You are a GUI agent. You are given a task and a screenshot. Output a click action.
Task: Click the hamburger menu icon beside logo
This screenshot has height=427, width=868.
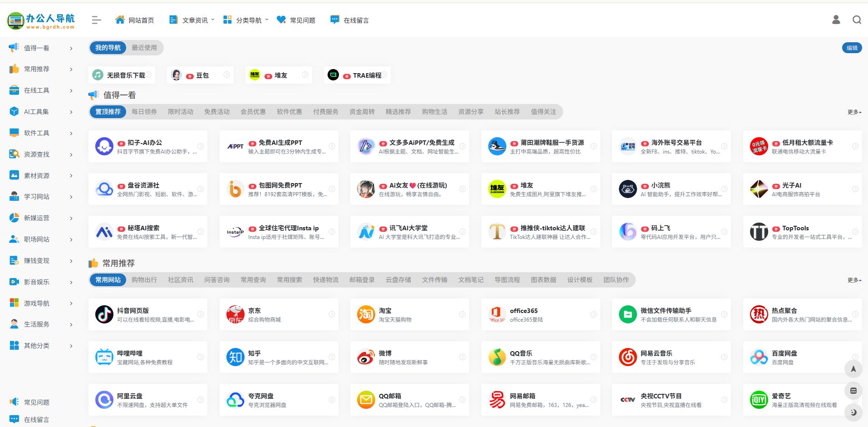[x=96, y=20]
